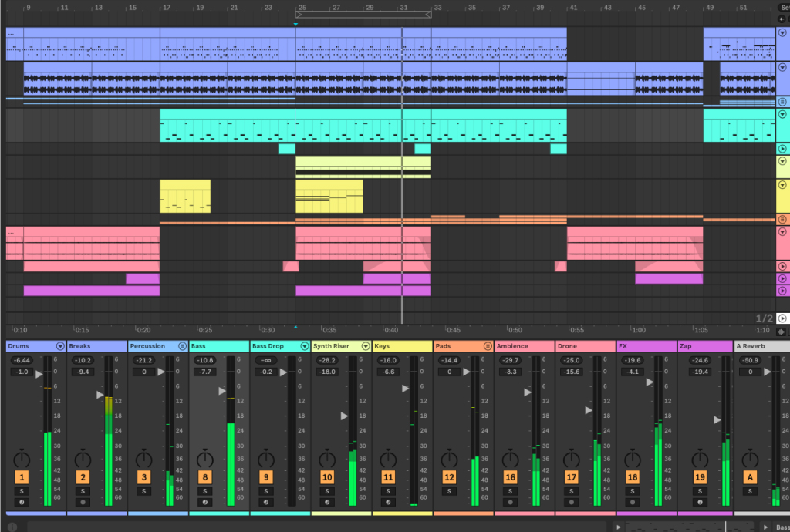
Task: Click the clip overview play arrow at bottom
Action: pos(618,527)
